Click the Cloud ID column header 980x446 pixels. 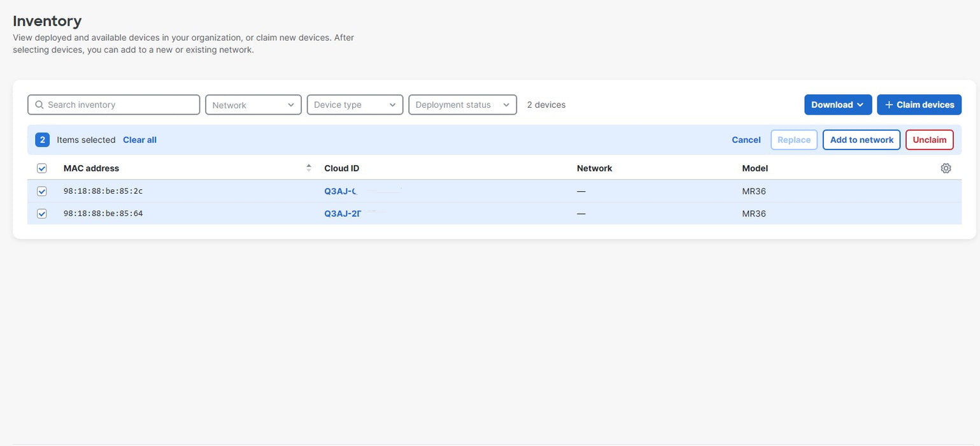pyautogui.click(x=342, y=168)
